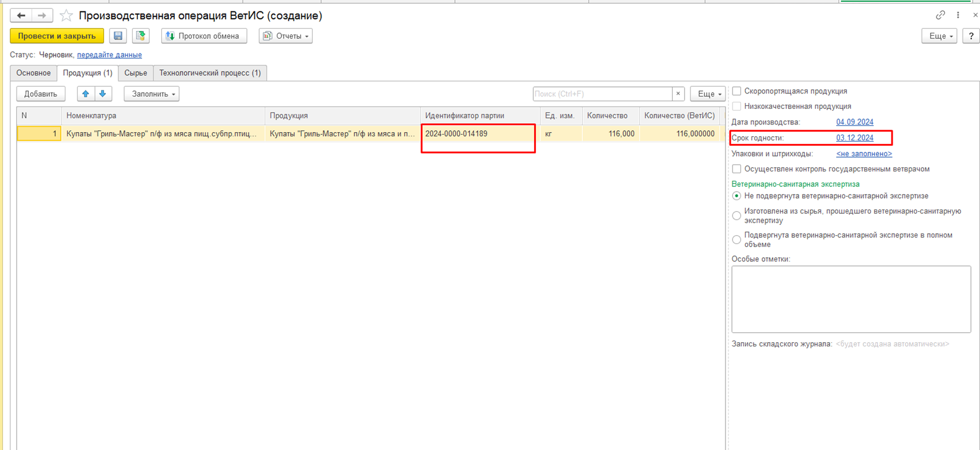Move row up with the blue up arrow

click(x=86, y=94)
